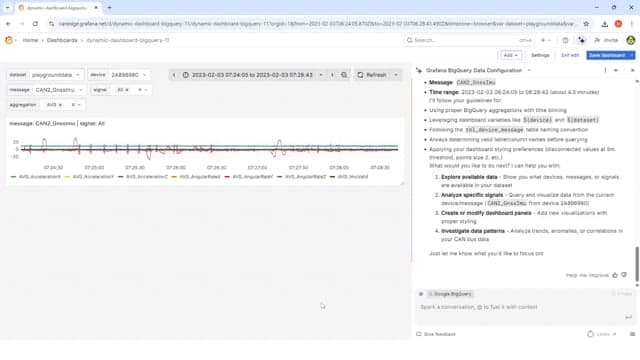The height and width of the screenshot is (360, 640).
Task: Go back in browser history
Action: coord(9,24)
